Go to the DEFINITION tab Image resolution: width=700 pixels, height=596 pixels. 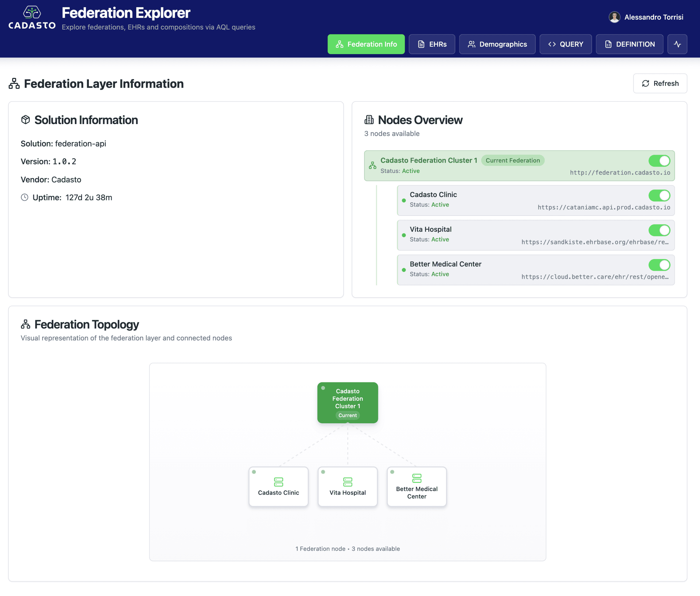(x=629, y=44)
